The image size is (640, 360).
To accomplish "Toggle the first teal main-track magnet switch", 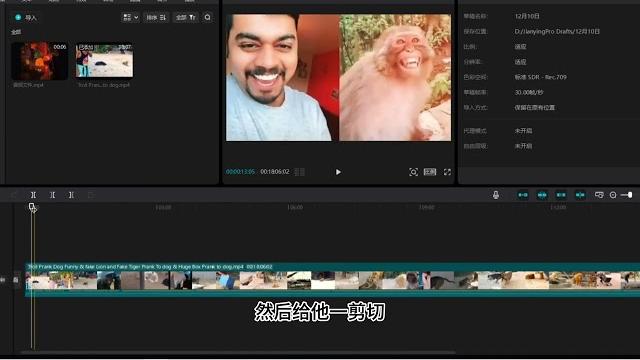I will [x=523, y=195].
